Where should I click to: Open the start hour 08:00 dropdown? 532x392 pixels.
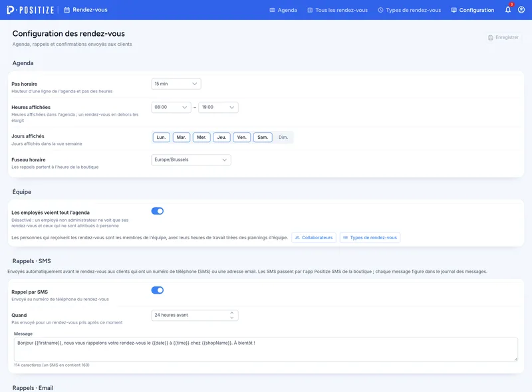[x=171, y=107]
